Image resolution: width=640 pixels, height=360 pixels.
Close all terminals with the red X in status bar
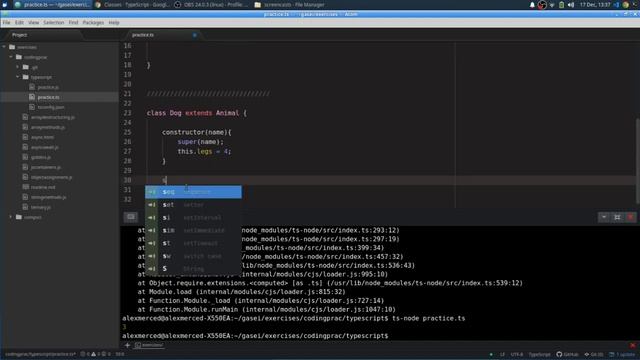tap(633, 345)
